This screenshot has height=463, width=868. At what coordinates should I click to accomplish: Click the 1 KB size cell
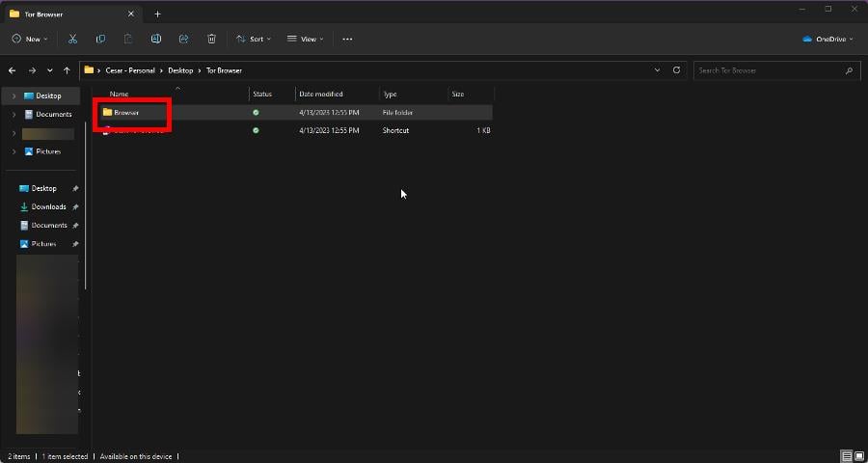click(483, 131)
